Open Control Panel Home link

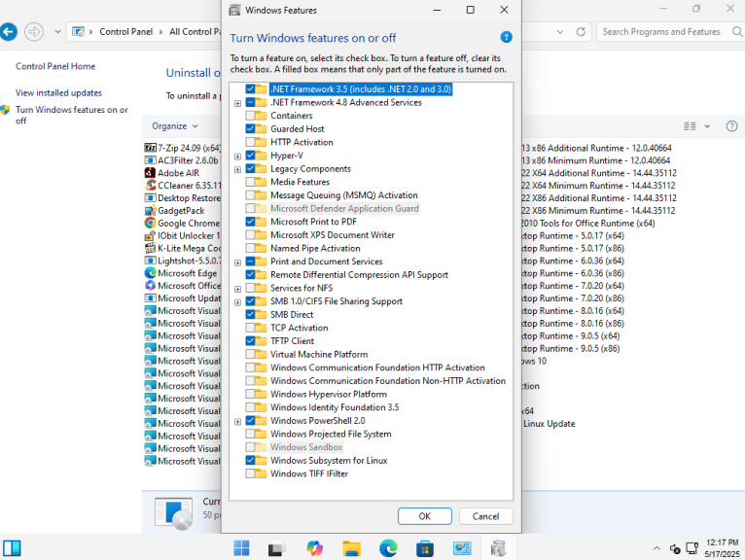pyautogui.click(x=55, y=66)
